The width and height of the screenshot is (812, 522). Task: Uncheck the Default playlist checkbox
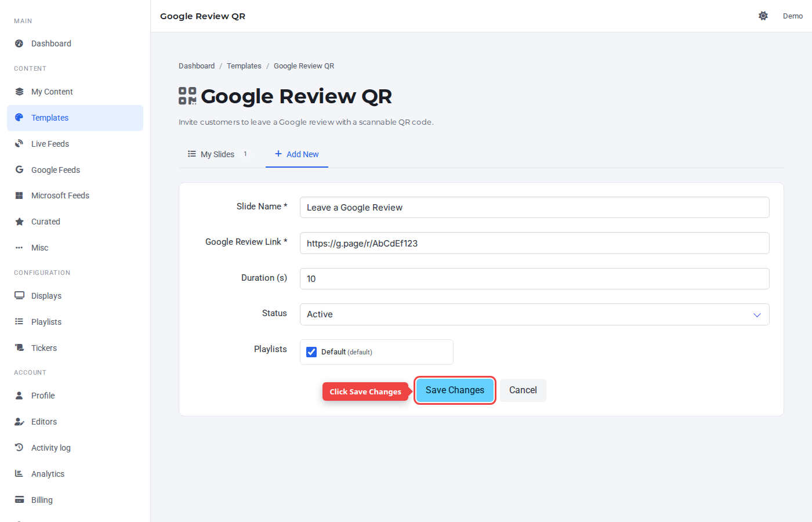311,352
